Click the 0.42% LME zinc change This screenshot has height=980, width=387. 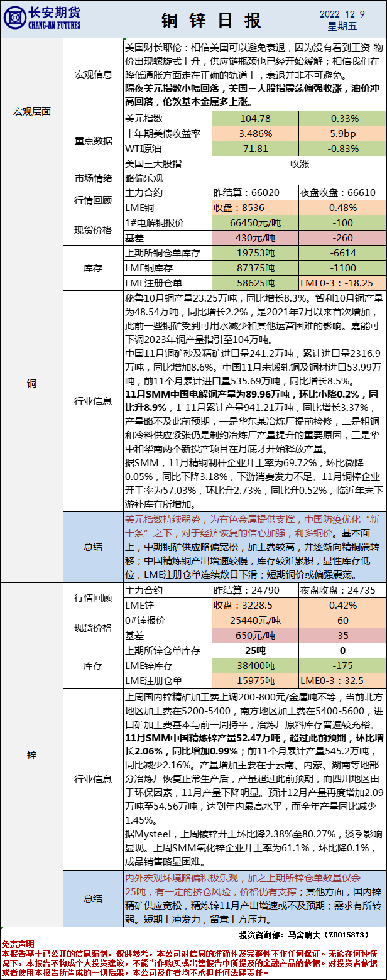click(343, 606)
